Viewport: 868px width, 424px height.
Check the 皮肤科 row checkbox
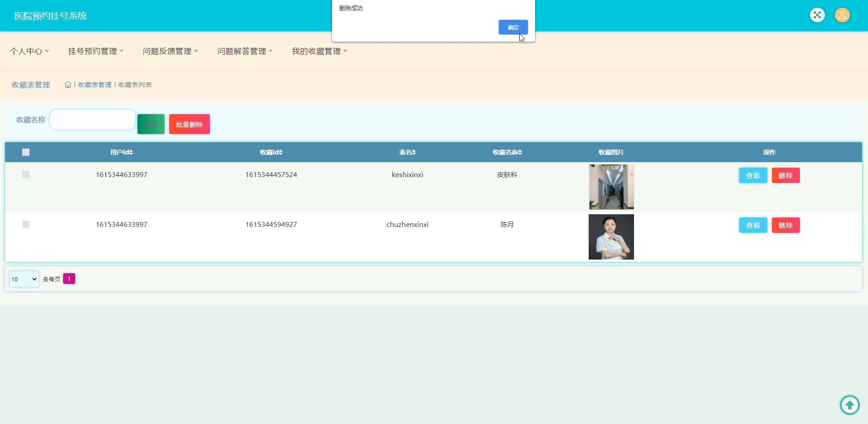(26, 174)
